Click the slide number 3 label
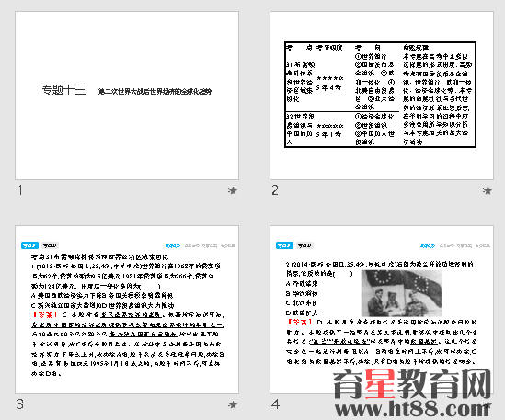Image resolution: width=505 pixels, height=420 pixels. pos(20,403)
